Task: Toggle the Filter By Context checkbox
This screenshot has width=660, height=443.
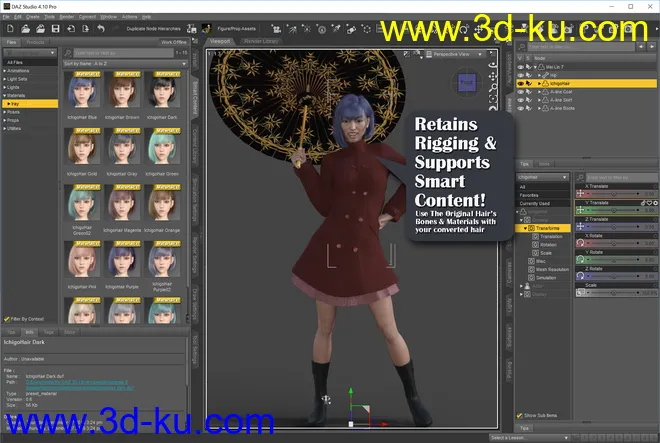Action: click(7, 319)
